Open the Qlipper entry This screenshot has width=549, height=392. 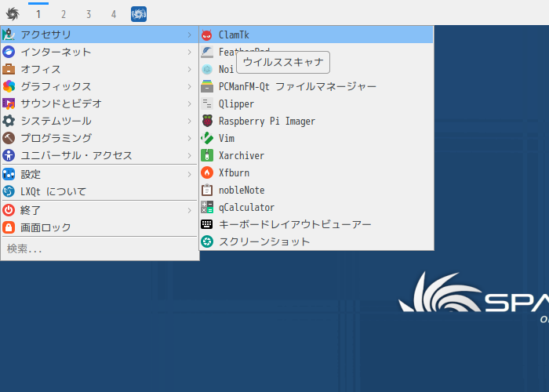pyautogui.click(x=316, y=103)
